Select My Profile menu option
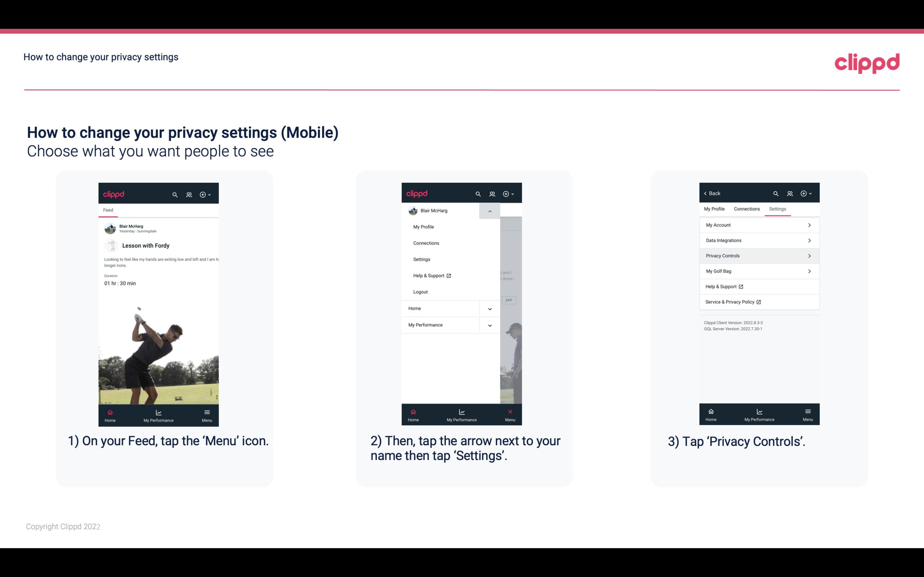The image size is (924, 577). tap(424, 227)
